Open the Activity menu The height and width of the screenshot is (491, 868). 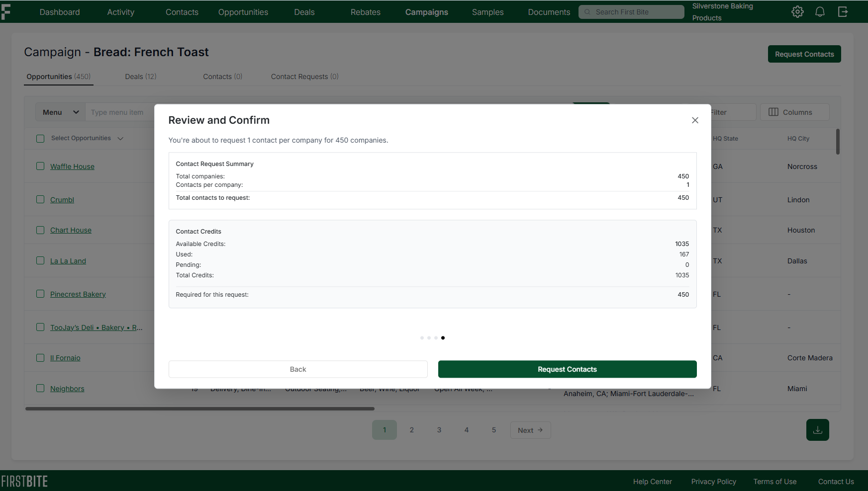tap(121, 12)
